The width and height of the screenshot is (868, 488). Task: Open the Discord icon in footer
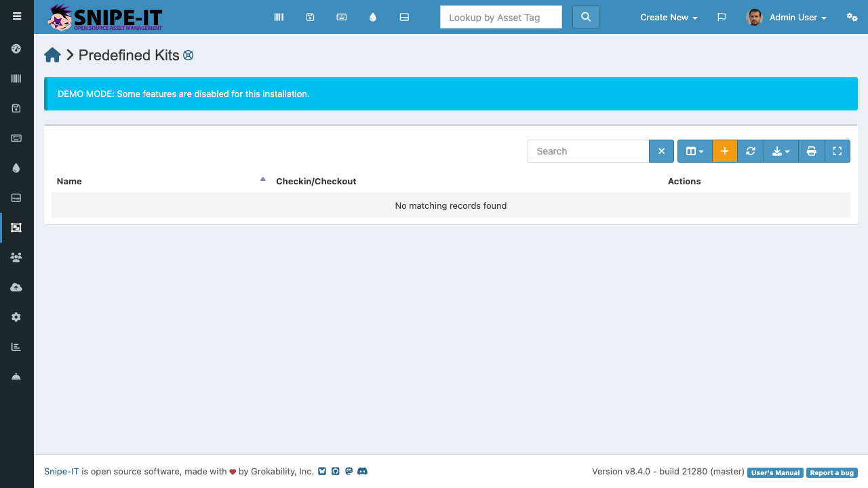click(x=362, y=471)
